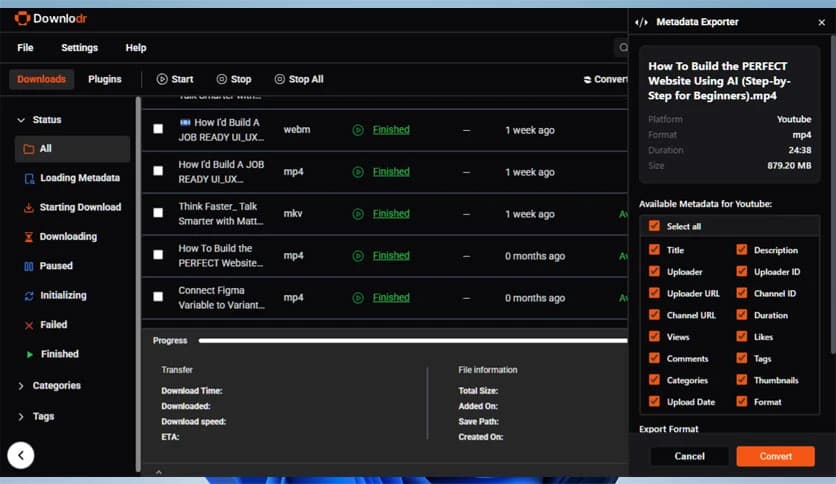
Task: Uncheck the Channel URL checkbox
Action: (654, 314)
